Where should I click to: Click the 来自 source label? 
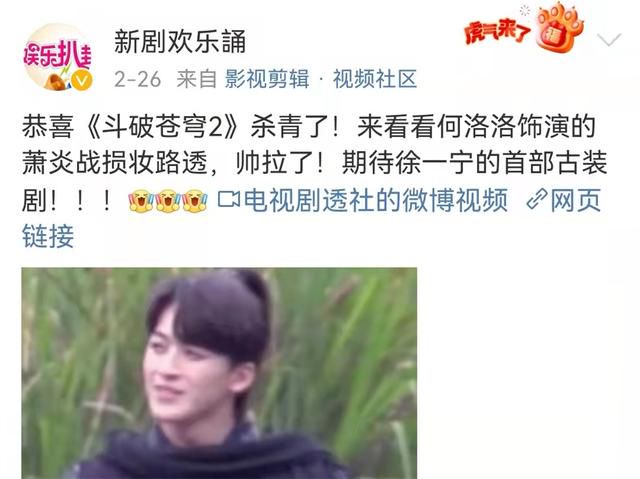(x=197, y=79)
